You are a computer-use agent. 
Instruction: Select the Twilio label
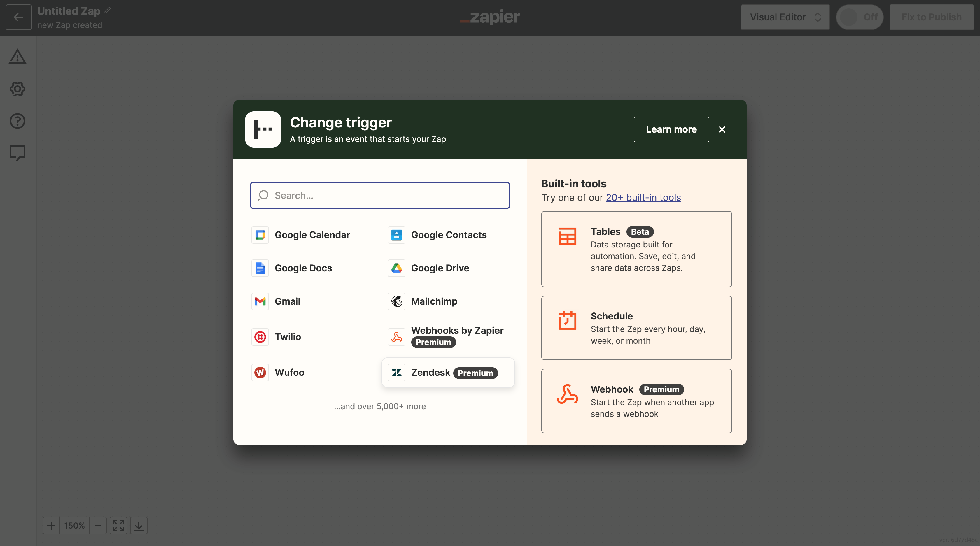(288, 337)
